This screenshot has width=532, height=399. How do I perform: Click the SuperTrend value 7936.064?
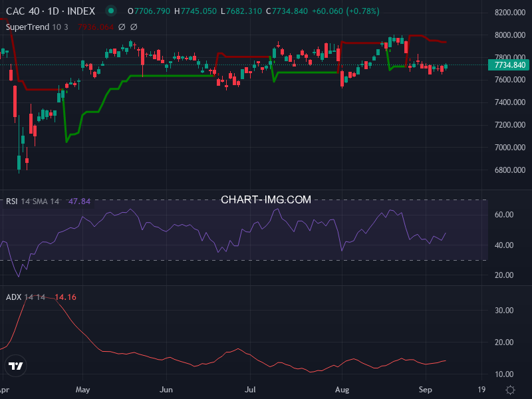click(95, 27)
